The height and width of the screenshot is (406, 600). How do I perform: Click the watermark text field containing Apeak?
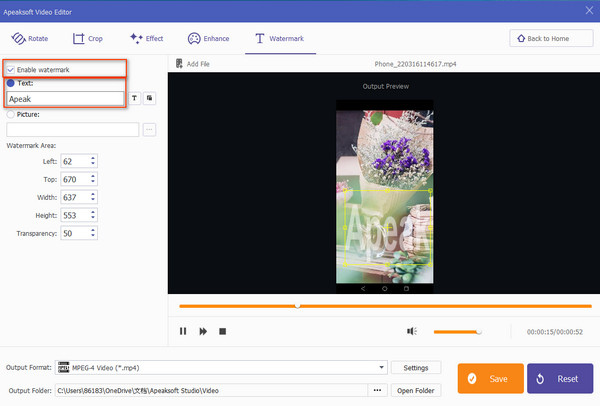click(x=65, y=99)
